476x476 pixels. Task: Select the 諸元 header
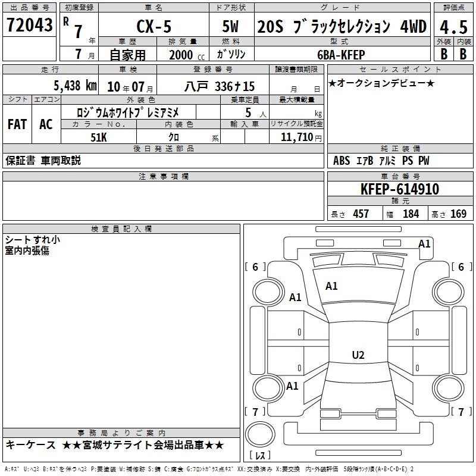coord(400,201)
